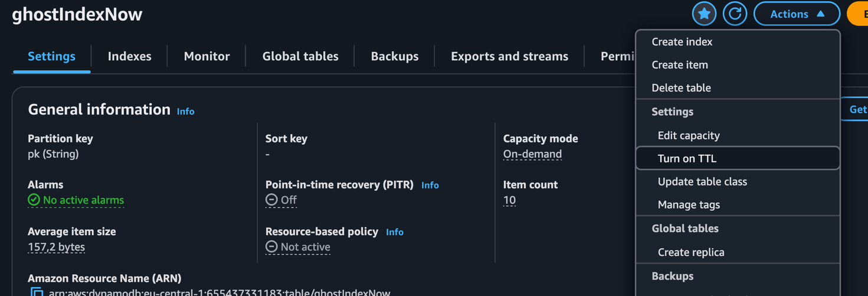This screenshot has height=296, width=868.
Task: Click the Global tables menu section header
Action: click(685, 228)
